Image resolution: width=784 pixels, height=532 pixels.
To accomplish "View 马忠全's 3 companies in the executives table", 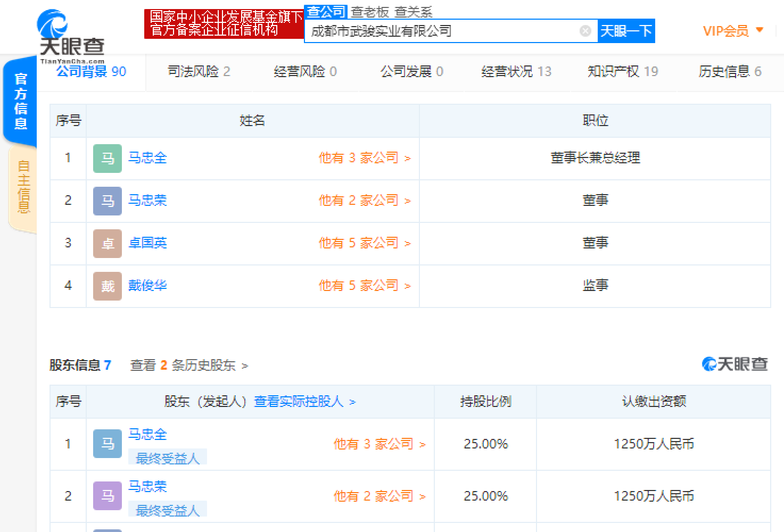I will point(365,158).
